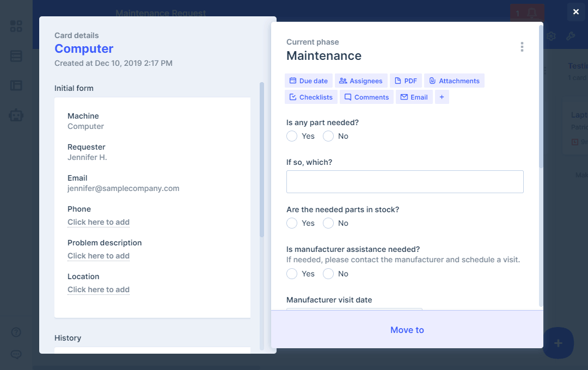Open Attachments for this card
This screenshot has width=588, height=370.
tap(454, 81)
